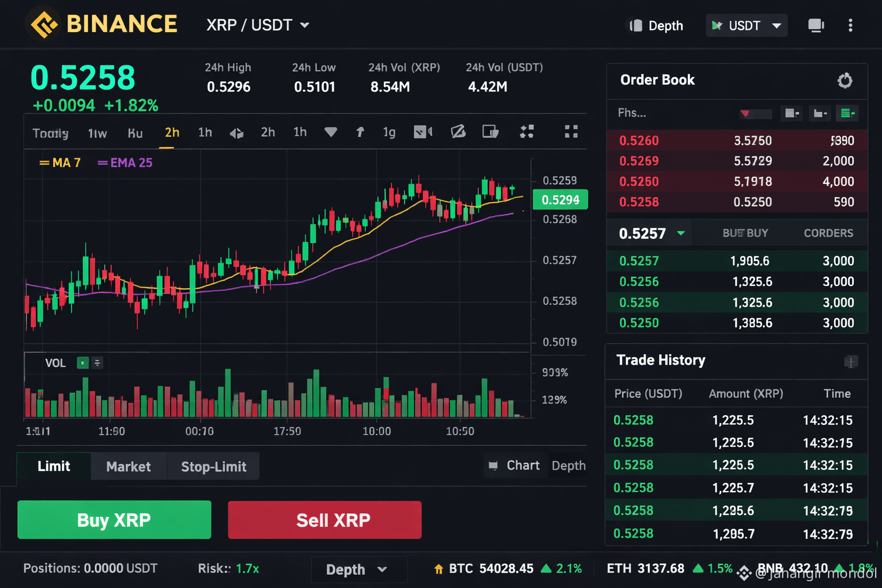Select the order book stepped layout view
Image resolution: width=882 pixels, height=588 pixels.
pos(820,113)
